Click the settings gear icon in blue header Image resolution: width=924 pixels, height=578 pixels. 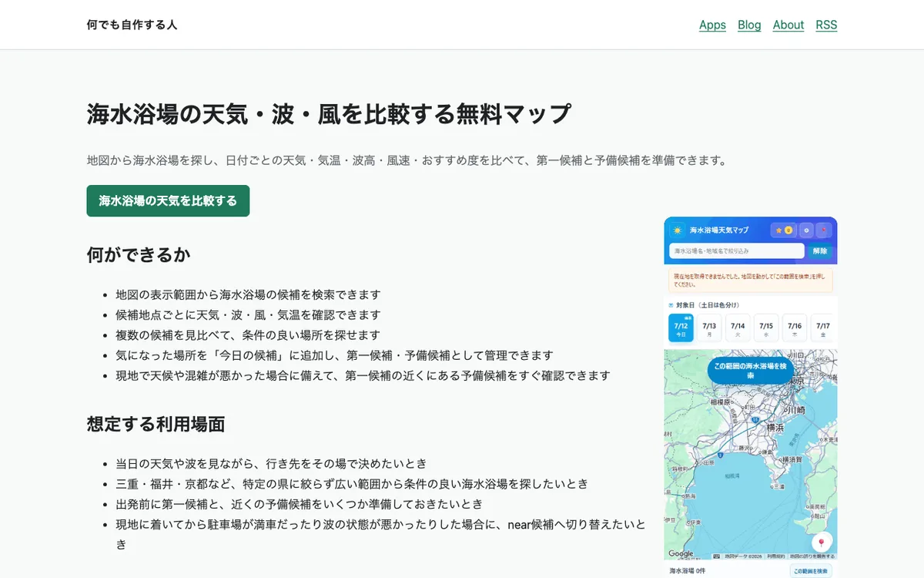pos(806,230)
